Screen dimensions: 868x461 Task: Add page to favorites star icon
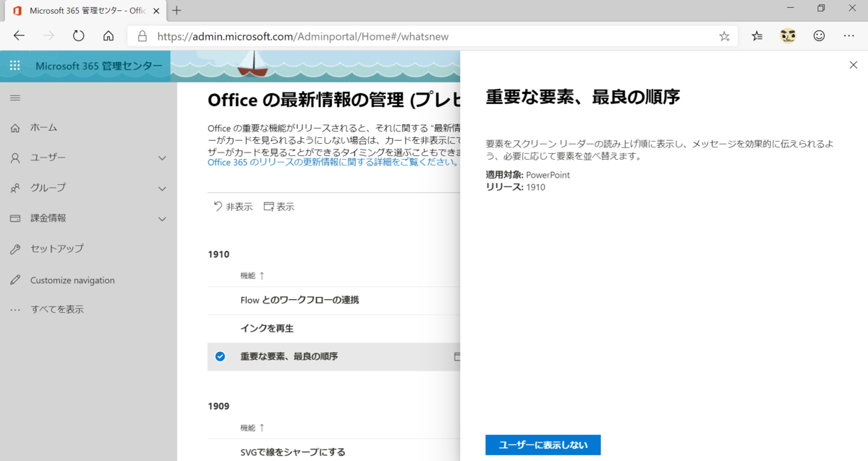click(x=724, y=36)
